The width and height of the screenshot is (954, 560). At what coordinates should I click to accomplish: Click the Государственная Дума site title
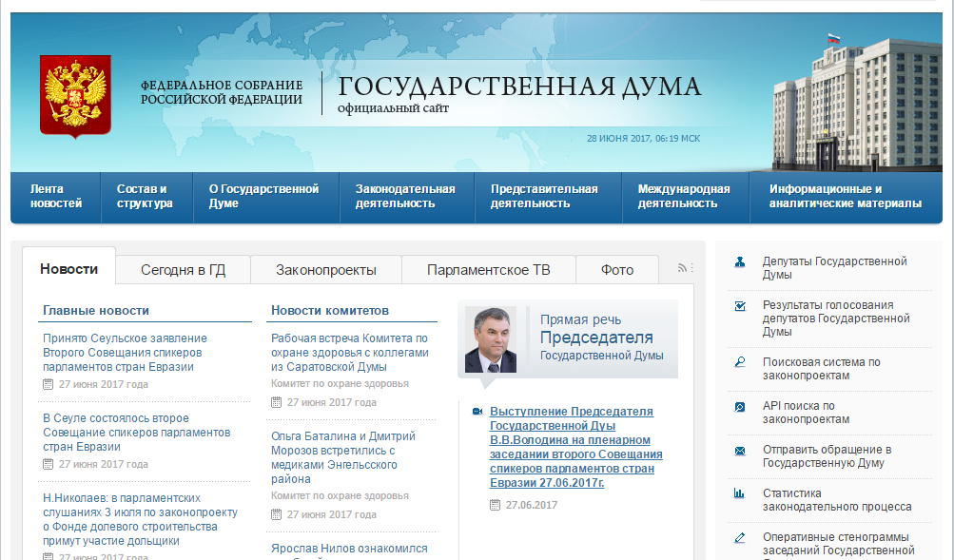click(519, 87)
